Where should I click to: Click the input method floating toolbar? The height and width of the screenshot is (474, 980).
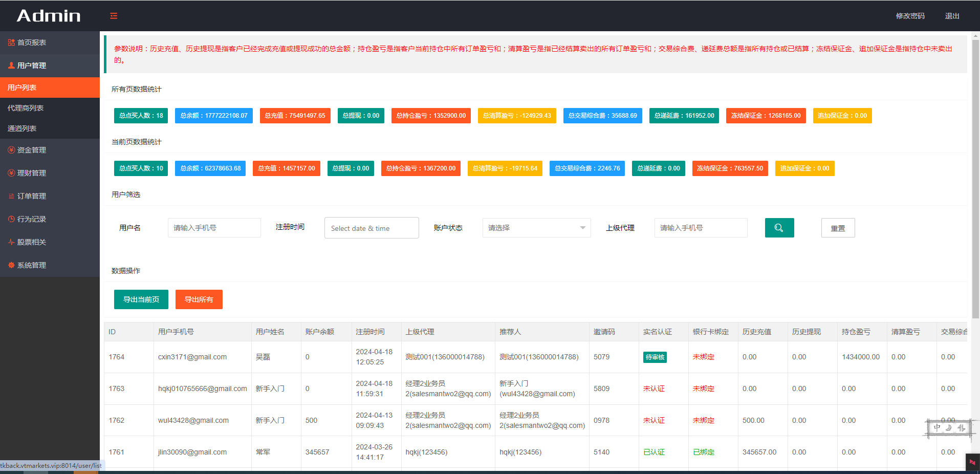(x=949, y=428)
